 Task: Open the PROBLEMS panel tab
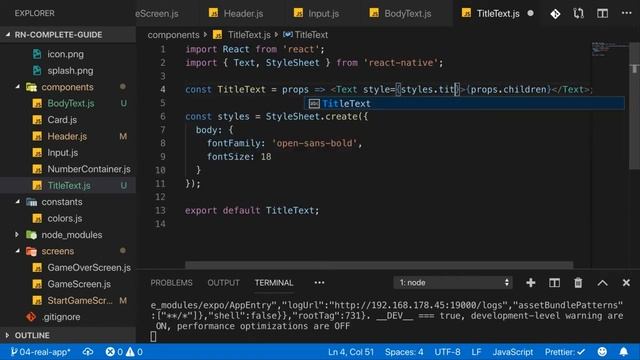(x=171, y=282)
